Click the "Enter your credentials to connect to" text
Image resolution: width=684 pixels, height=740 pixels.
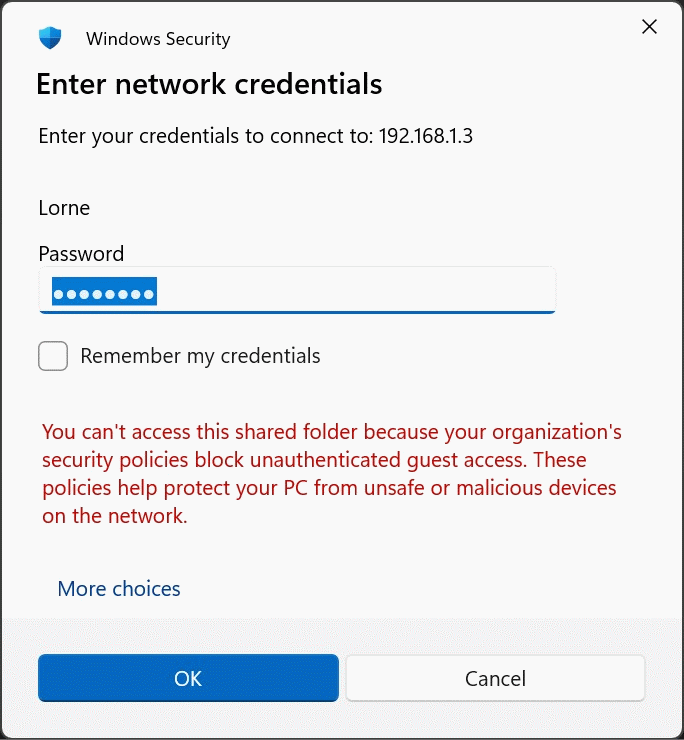(x=205, y=136)
